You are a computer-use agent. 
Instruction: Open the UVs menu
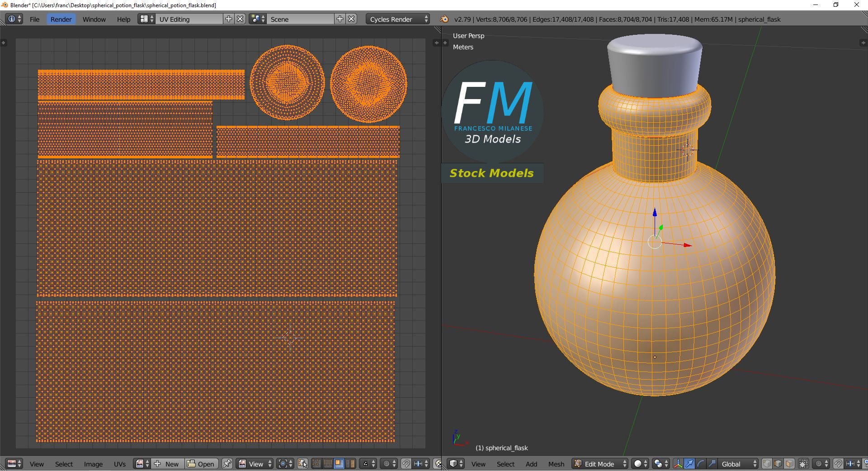point(120,464)
